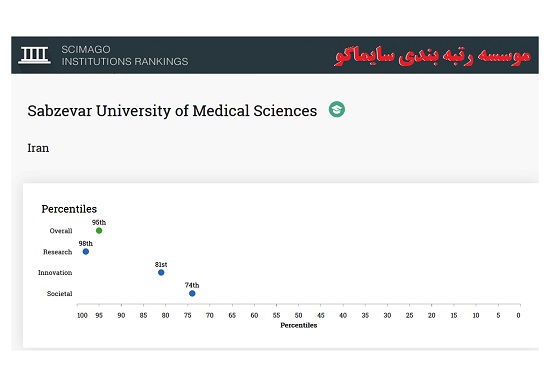Click the 100 tick on percentile axis
This screenshot has height=387, width=550.
[82, 315]
